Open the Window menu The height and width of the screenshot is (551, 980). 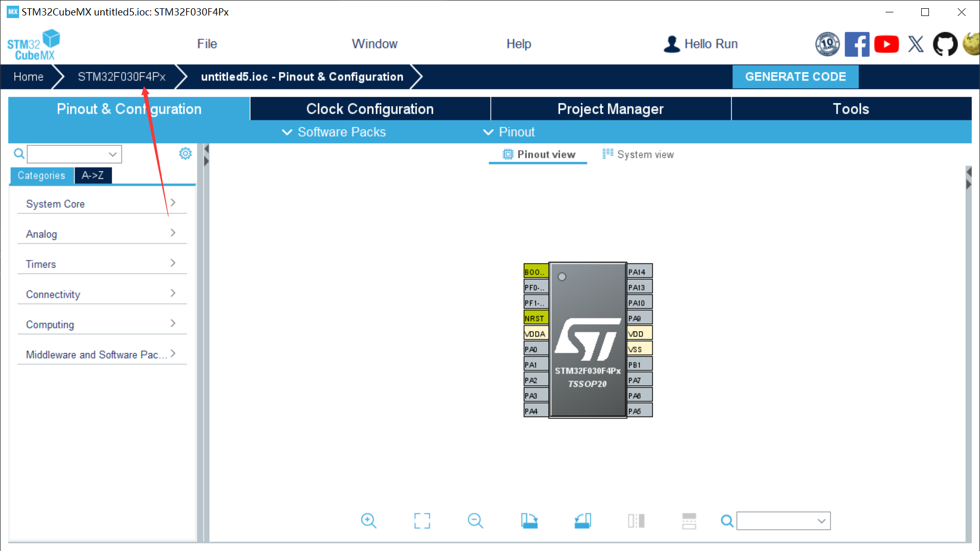point(374,44)
